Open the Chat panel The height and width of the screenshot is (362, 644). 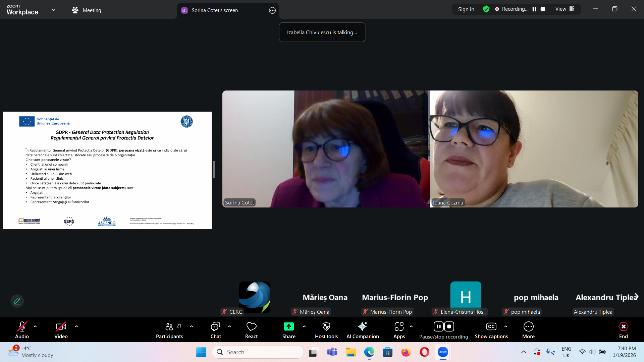point(215,330)
